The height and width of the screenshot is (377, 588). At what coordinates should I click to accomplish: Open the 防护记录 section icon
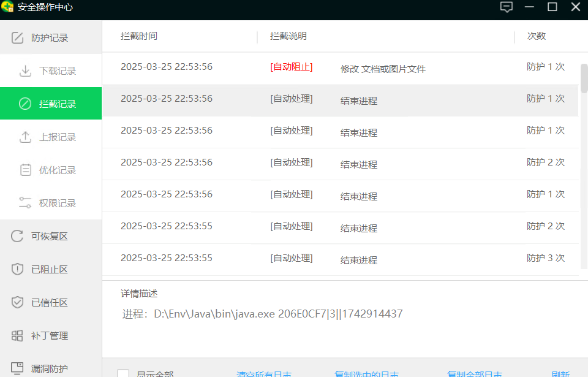click(18, 38)
